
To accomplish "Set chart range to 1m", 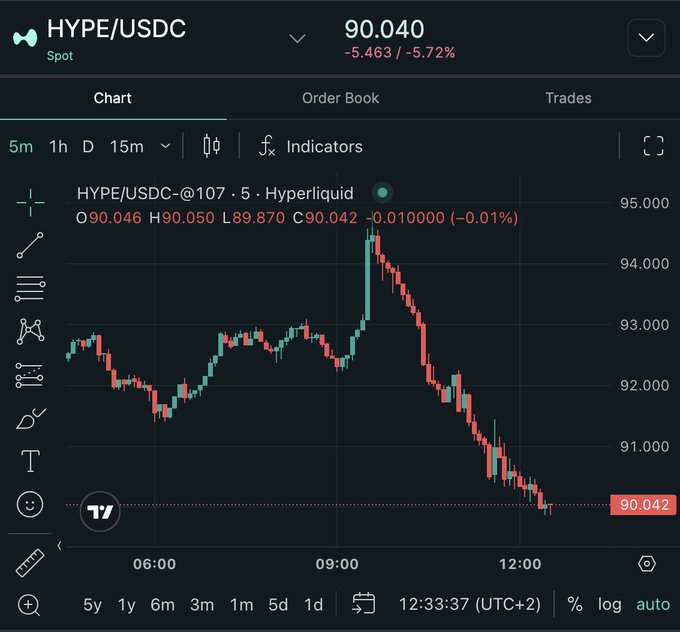I will 242,604.
